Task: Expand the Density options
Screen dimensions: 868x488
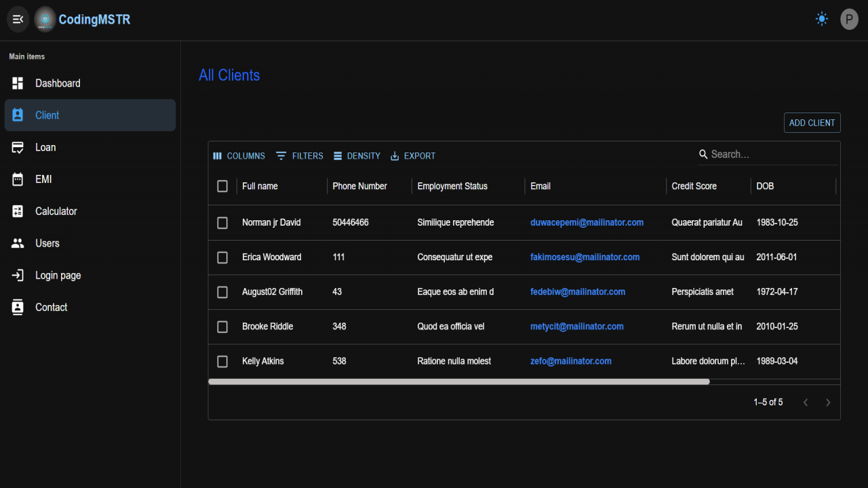Action: [x=357, y=156]
